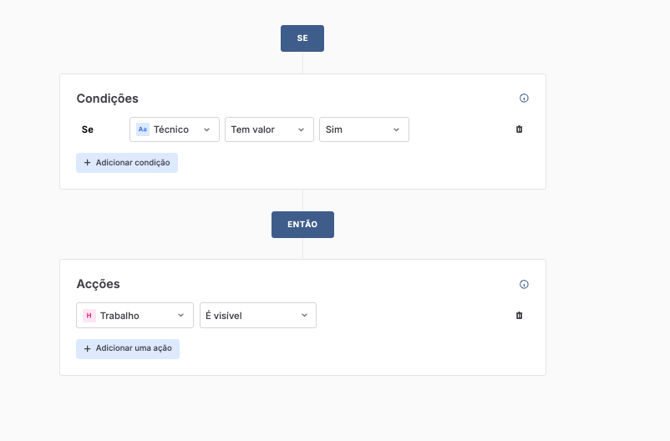The height and width of the screenshot is (441, 670).
Task: Click the Acções section heading
Action: pos(98,284)
